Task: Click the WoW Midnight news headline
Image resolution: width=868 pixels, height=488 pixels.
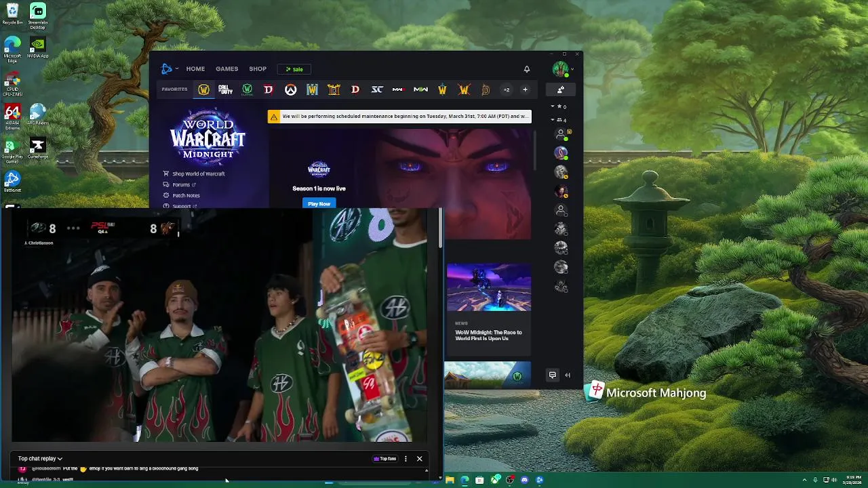Action: (x=488, y=335)
